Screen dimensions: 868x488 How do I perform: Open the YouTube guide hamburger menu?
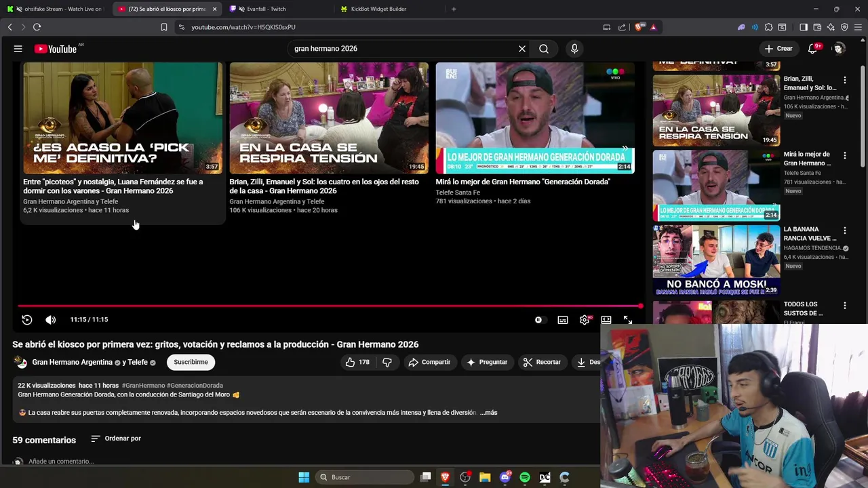click(x=18, y=49)
